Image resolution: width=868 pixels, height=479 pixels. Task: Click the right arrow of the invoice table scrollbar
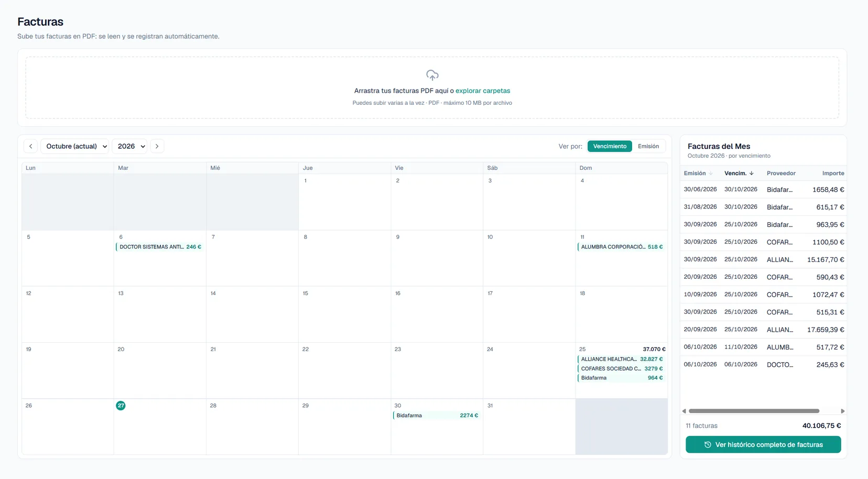843,411
